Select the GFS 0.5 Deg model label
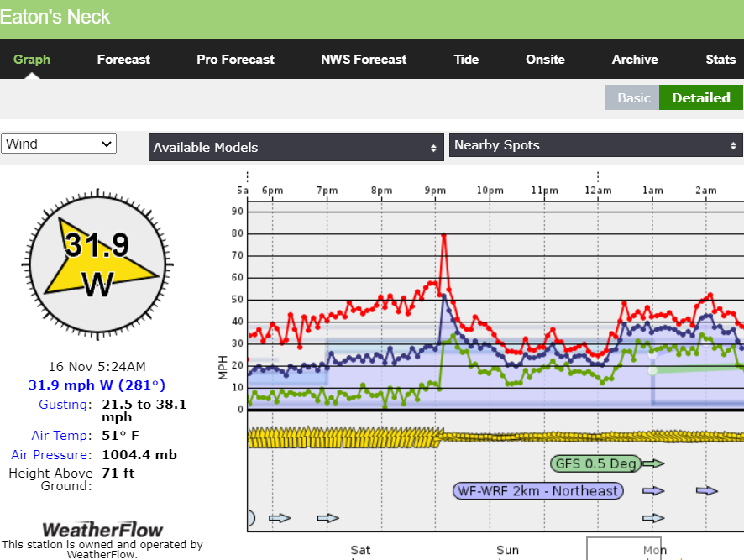The height and width of the screenshot is (560, 744). point(595,463)
